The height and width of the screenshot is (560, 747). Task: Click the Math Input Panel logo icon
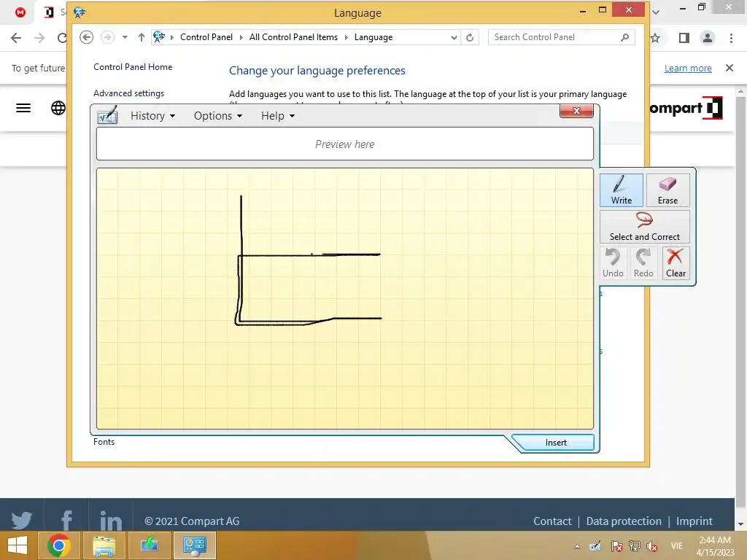(x=108, y=116)
